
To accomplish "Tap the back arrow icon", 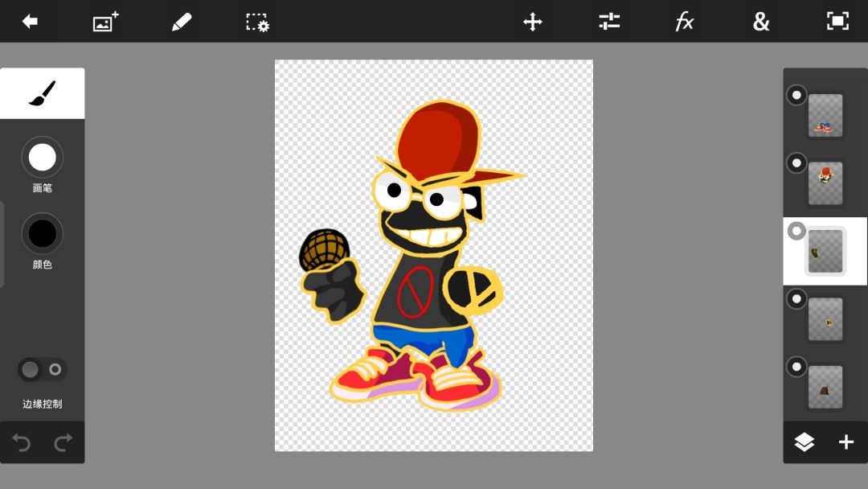I will [x=30, y=22].
